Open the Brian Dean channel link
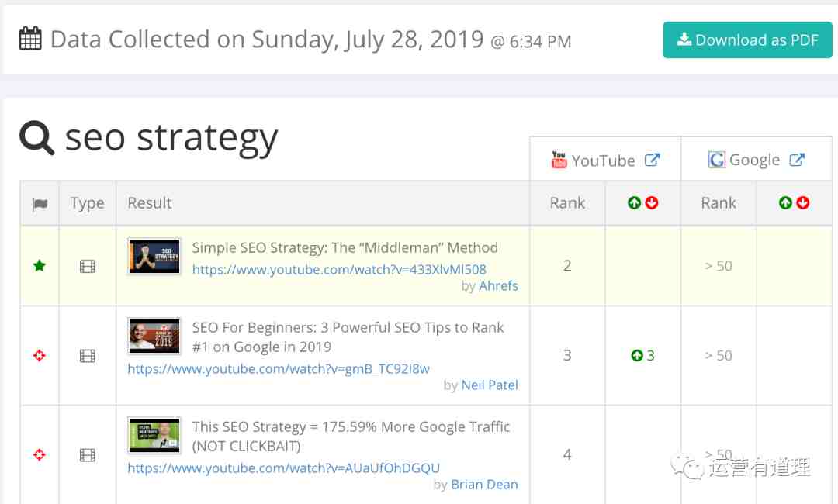Image resolution: width=838 pixels, height=504 pixels. 484,485
